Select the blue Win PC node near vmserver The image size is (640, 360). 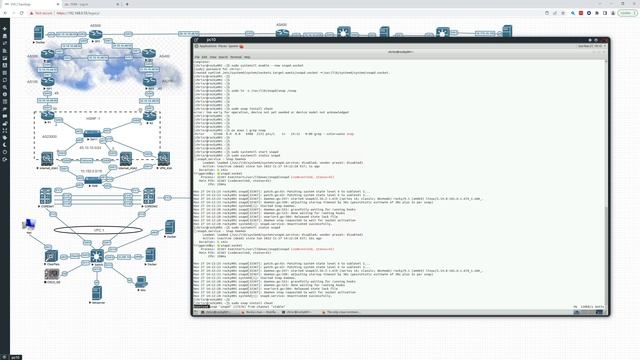coord(141,282)
